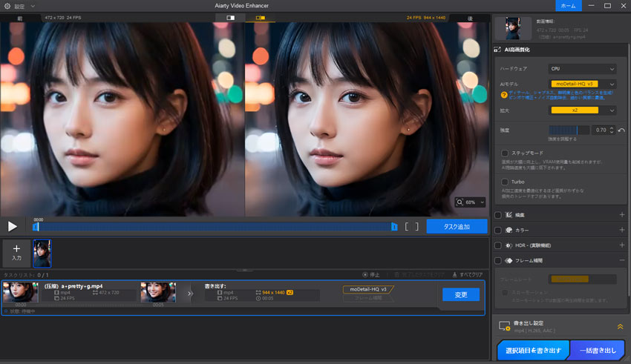Select the 前 (before) label tab

[x=20, y=18]
